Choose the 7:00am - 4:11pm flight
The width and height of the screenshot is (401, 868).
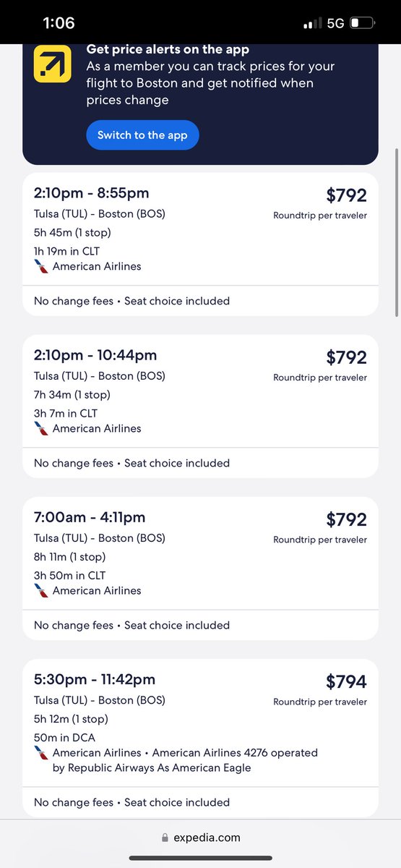click(200, 568)
